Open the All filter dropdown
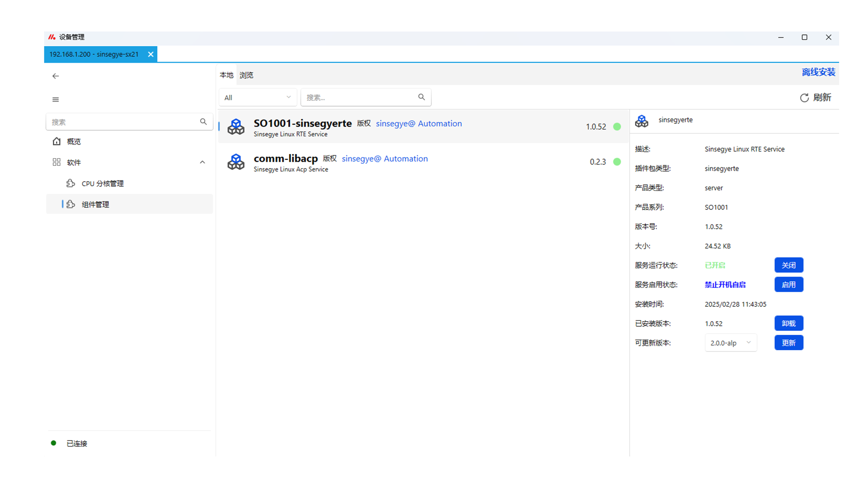 (258, 98)
